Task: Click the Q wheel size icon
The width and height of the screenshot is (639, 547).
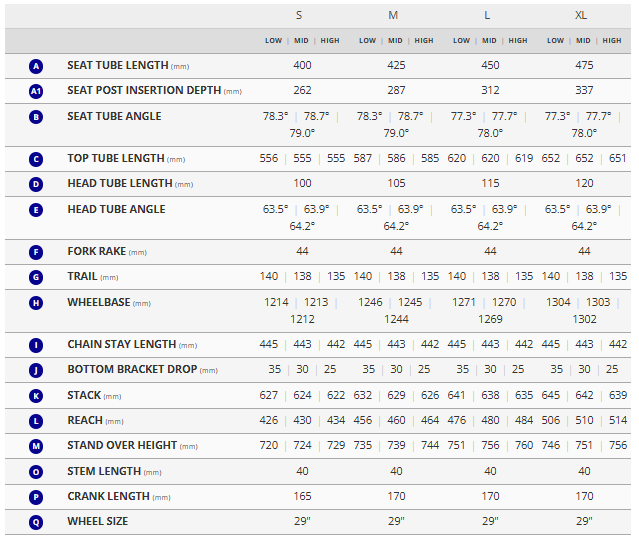Action: pyautogui.click(x=36, y=522)
